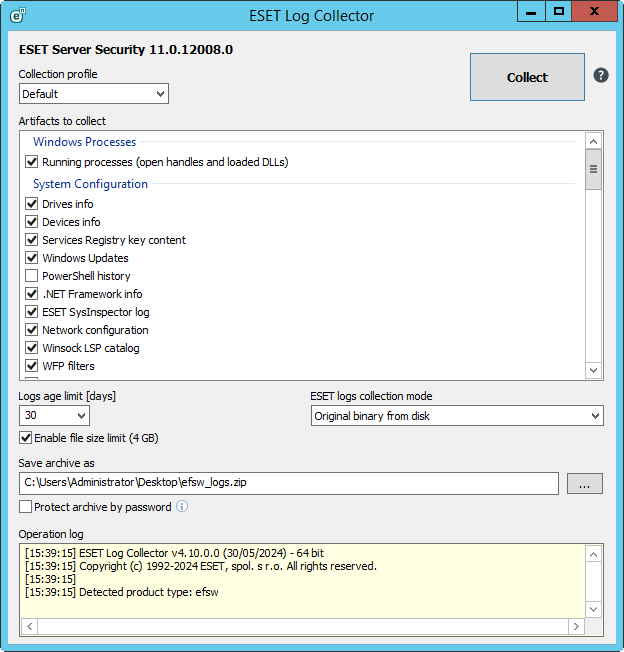This screenshot has height=652, width=624.
Task: Click operation log scroll down arrow
Action: [x=593, y=610]
